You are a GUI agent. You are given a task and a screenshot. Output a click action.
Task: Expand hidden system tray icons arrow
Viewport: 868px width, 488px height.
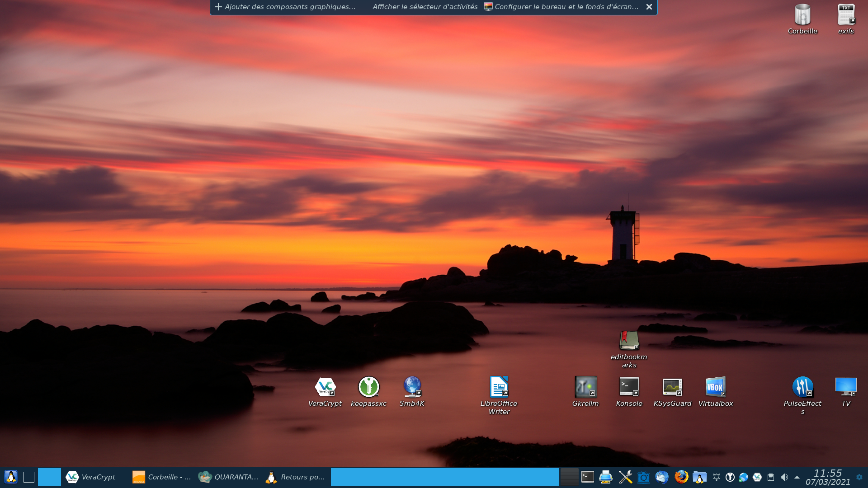797,477
